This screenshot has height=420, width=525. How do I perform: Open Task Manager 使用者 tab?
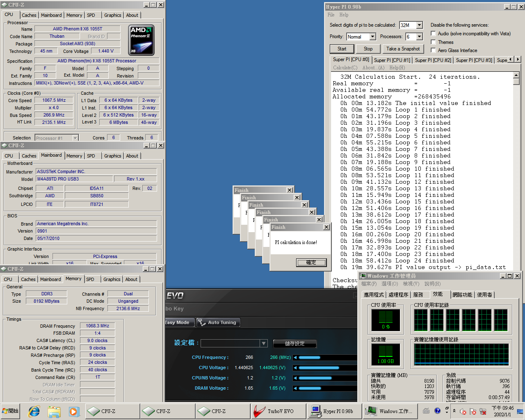pyautogui.click(x=484, y=294)
